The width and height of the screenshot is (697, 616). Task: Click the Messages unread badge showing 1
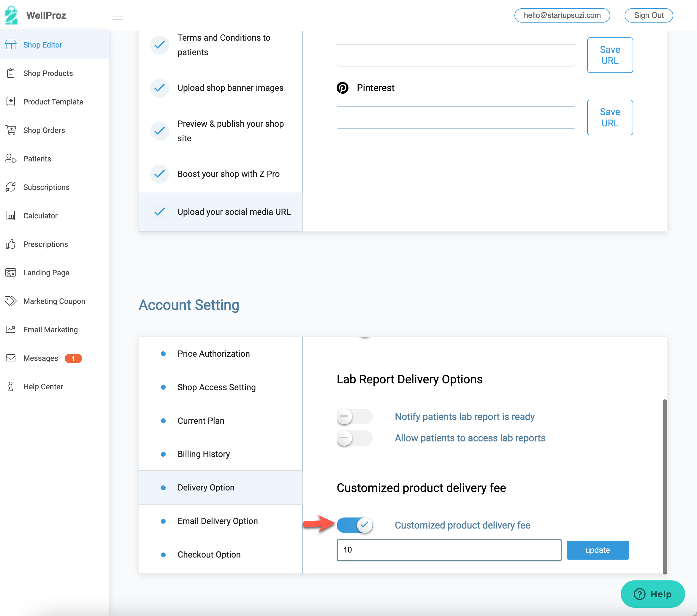[73, 358]
